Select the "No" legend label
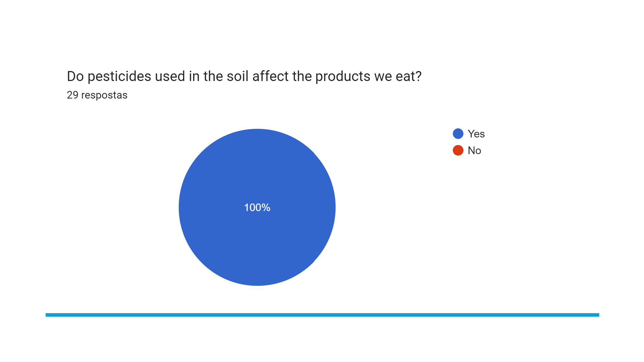644x362 pixels. pyautogui.click(x=474, y=151)
